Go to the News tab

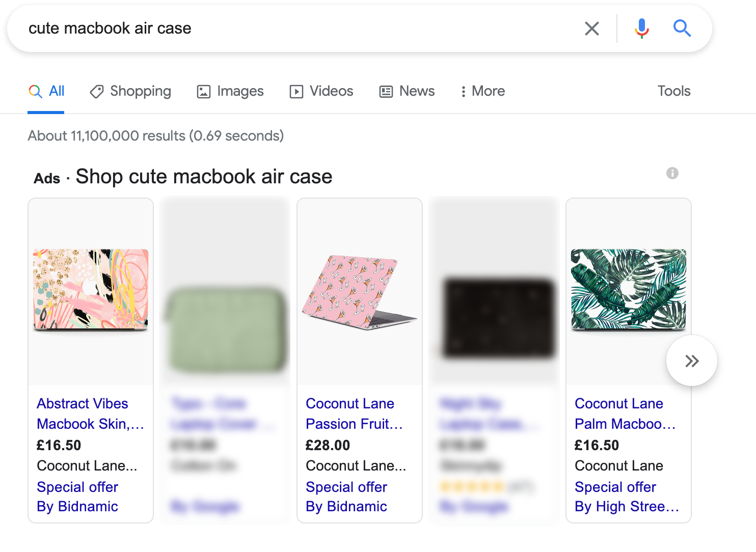(407, 91)
